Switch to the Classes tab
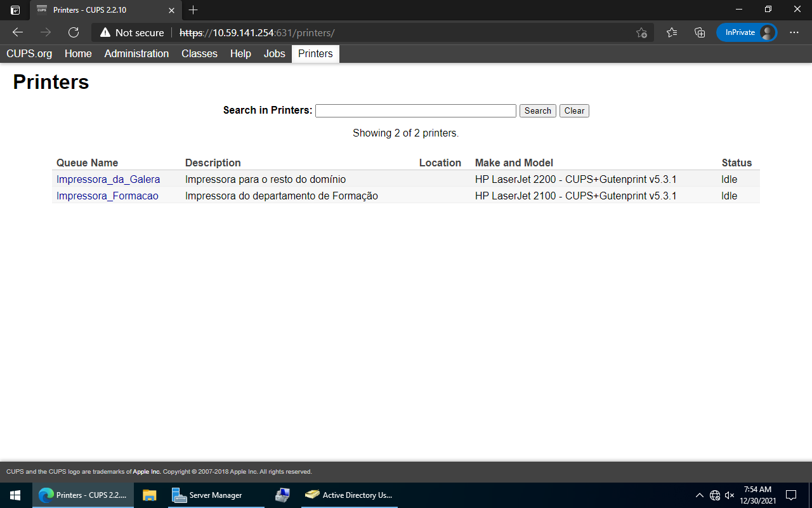 (x=199, y=54)
